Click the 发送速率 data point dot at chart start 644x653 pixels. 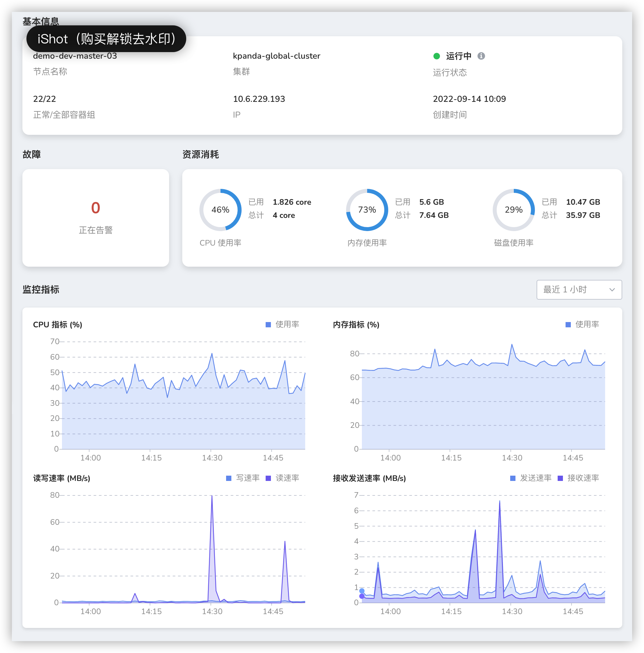pyautogui.click(x=362, y=591)
